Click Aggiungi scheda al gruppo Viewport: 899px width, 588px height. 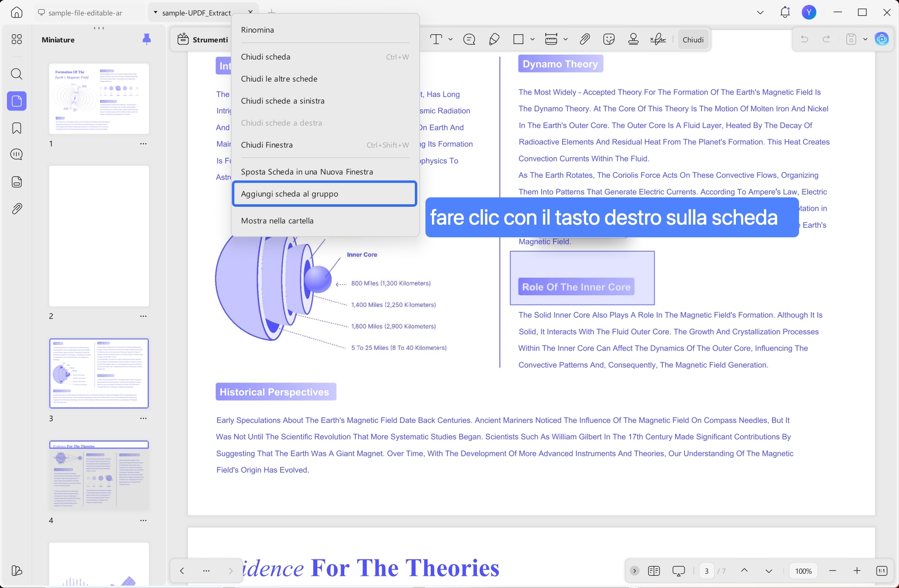[x=325, y=194]
